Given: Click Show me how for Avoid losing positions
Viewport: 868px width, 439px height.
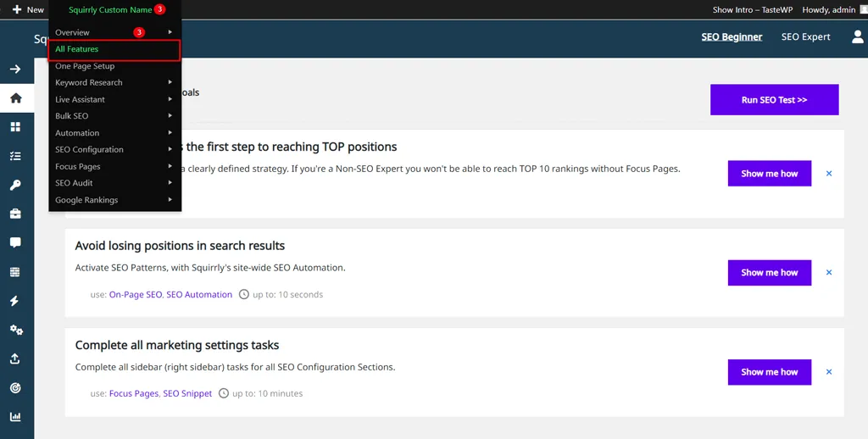Looking at the screenshot, I should (x=770, y=272).
